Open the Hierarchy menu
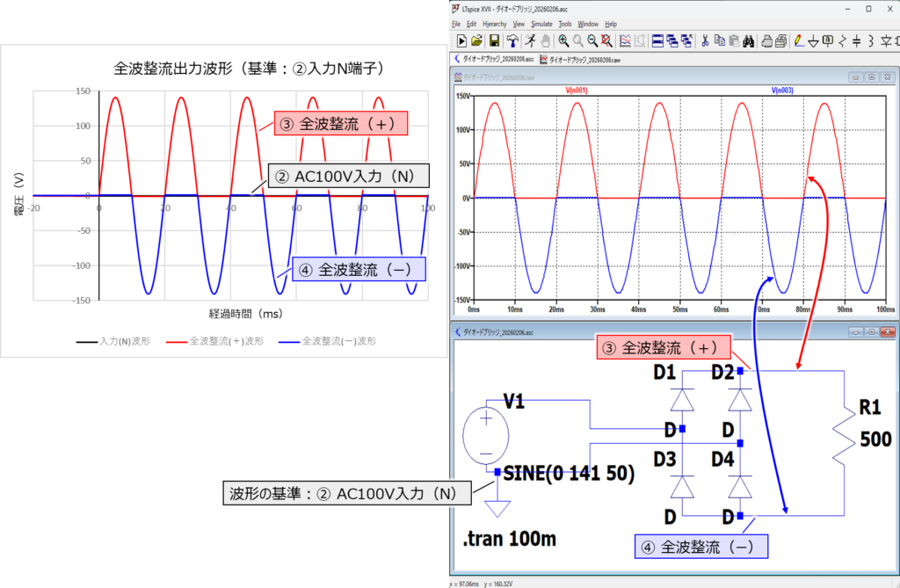900x588 pixels. click(495, 24)
